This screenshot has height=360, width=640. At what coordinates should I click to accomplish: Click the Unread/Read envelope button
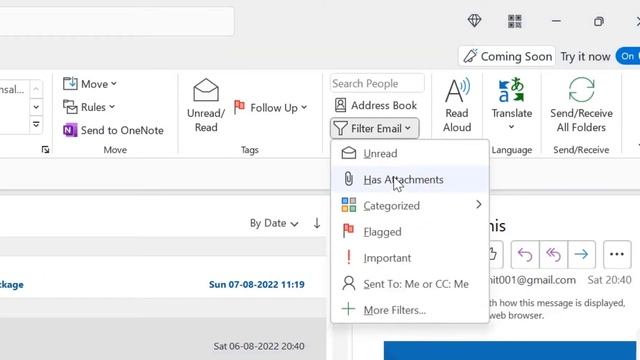pos(206,105)
